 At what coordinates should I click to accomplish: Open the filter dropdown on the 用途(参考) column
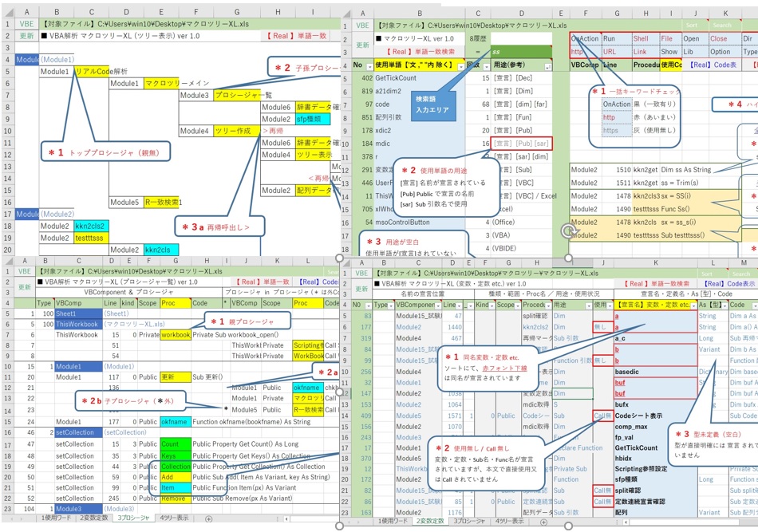click(x=550, y=65)
